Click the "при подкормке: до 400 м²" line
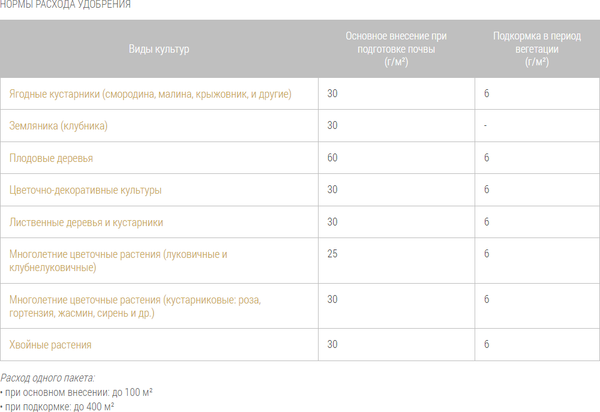Screen dimensions: 600x412 [58, 406]
